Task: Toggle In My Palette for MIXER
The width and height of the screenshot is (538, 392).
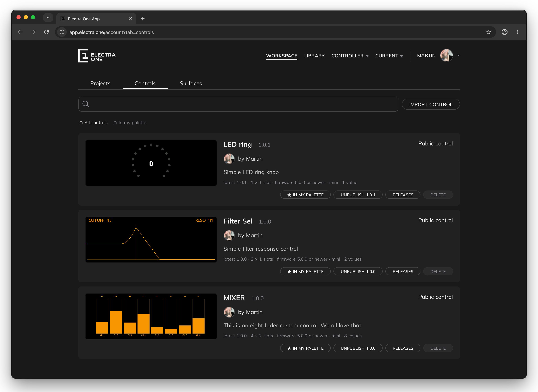Action: 305,348
